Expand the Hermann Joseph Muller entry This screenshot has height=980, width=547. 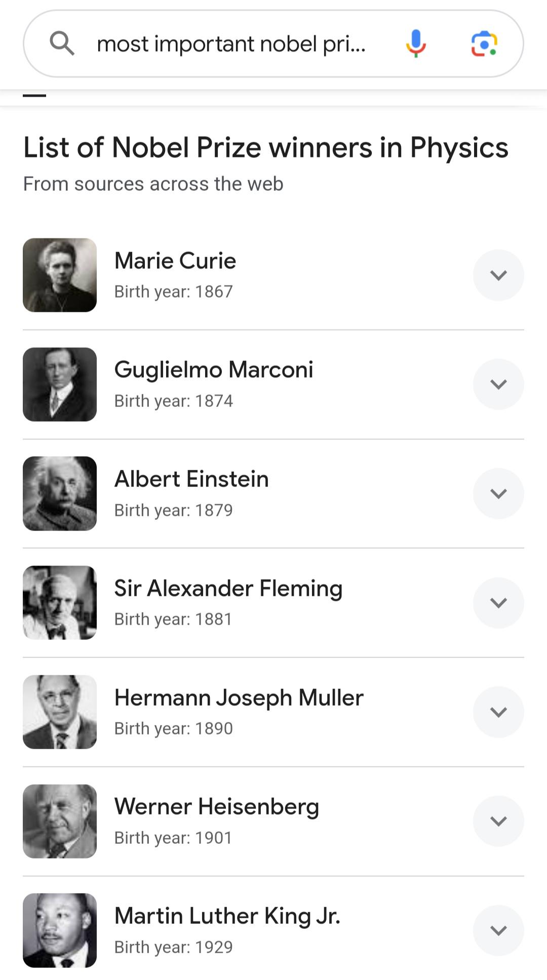click(498, 712)
